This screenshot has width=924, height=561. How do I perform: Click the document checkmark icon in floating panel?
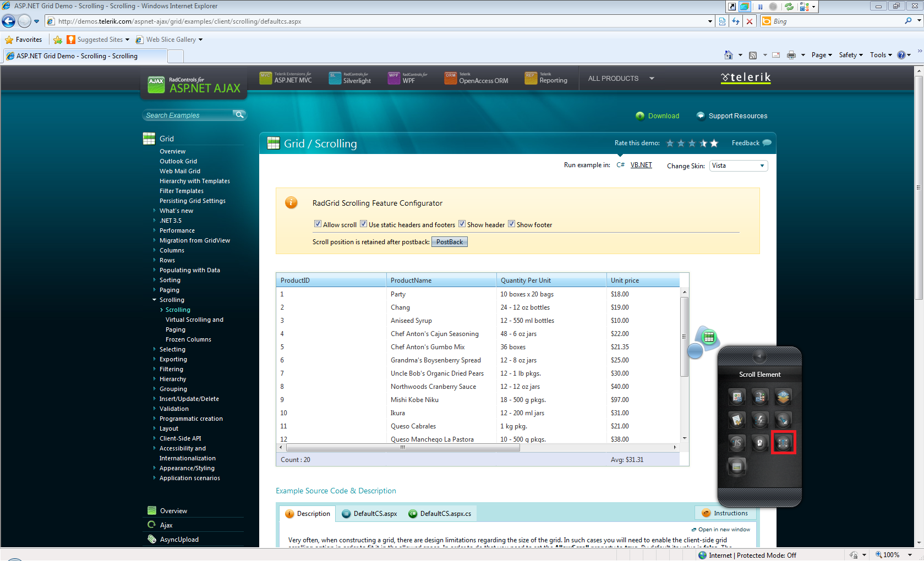tap(737, 420)
